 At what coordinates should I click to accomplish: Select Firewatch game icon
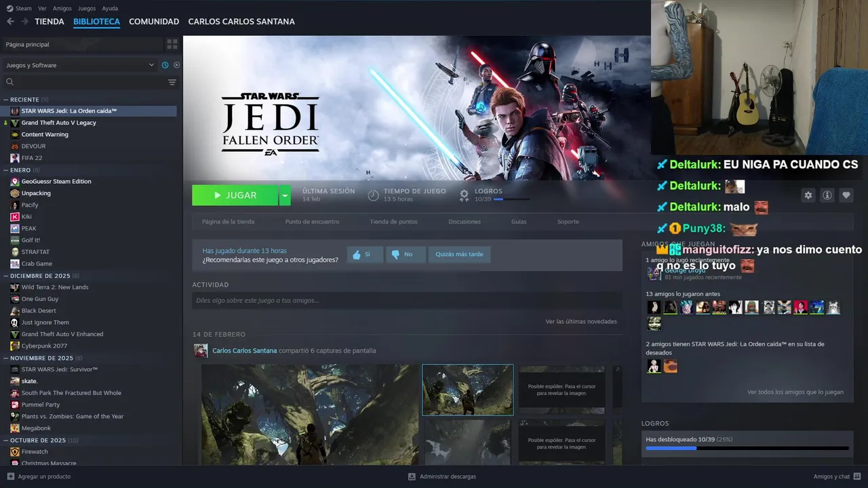[x=15, y=451]
